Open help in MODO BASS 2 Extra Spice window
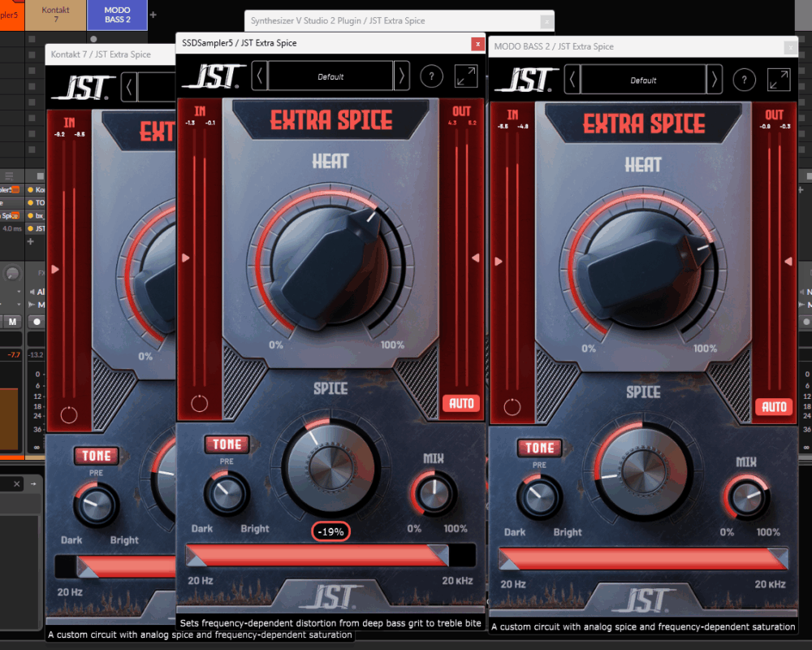 [744, 80]
